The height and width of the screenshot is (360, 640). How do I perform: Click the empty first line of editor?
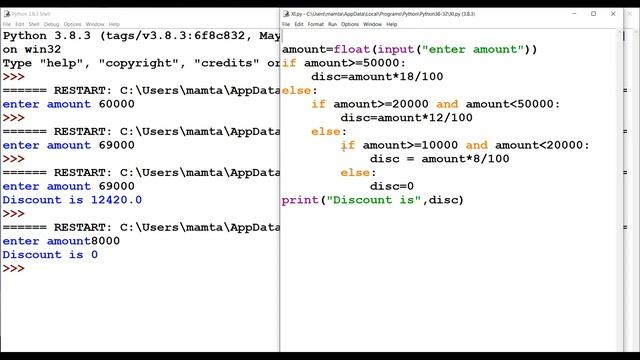pos(449,36)
